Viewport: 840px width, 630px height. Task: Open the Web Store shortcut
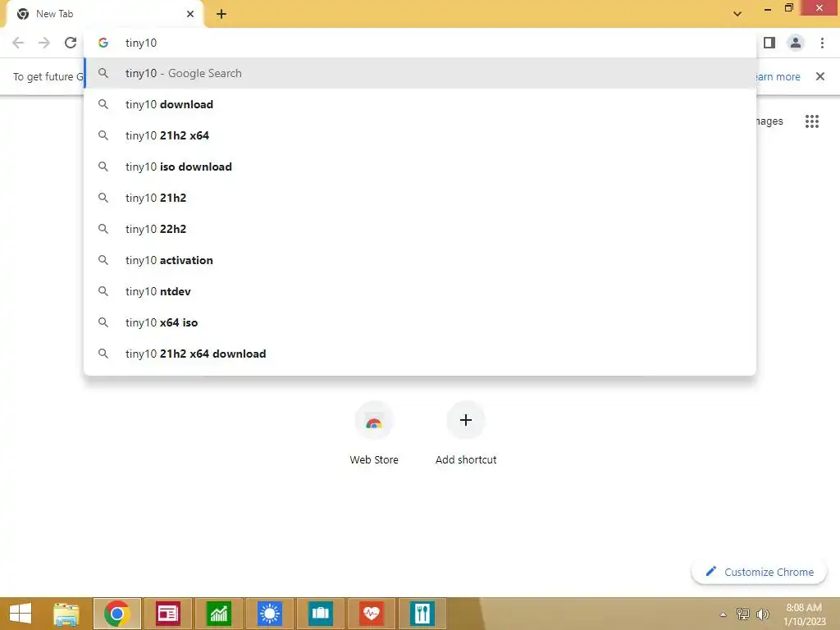click(374, 433)
